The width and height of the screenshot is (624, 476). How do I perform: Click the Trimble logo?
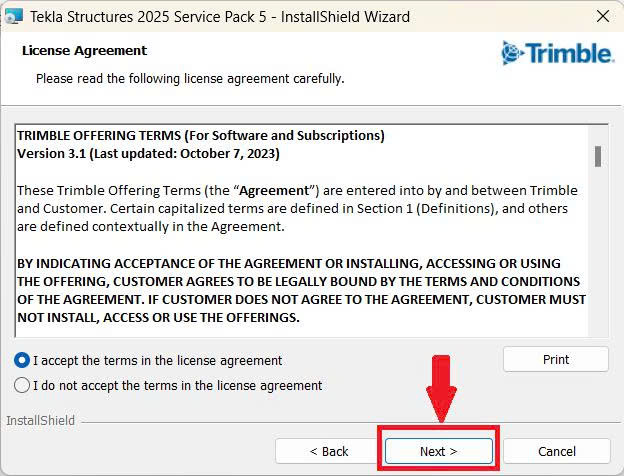(557, 53)
